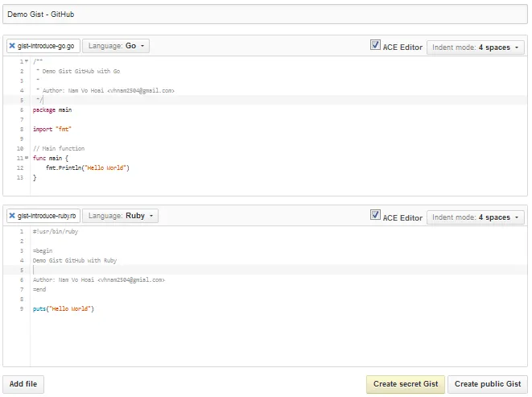Click the #!/usr/bin/ruby line in Ruby editor

pyautogui.click(x=56, y=231)
